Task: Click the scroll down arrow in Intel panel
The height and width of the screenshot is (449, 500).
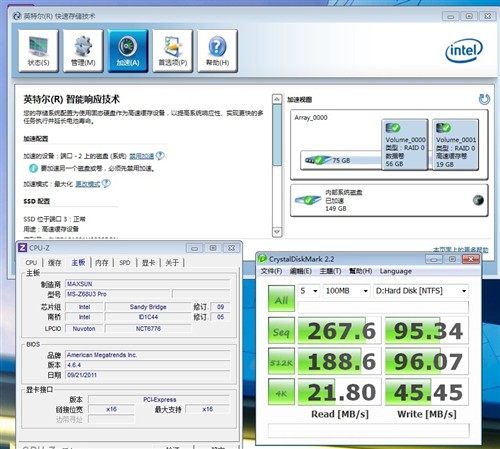Action: pos(277,232)
